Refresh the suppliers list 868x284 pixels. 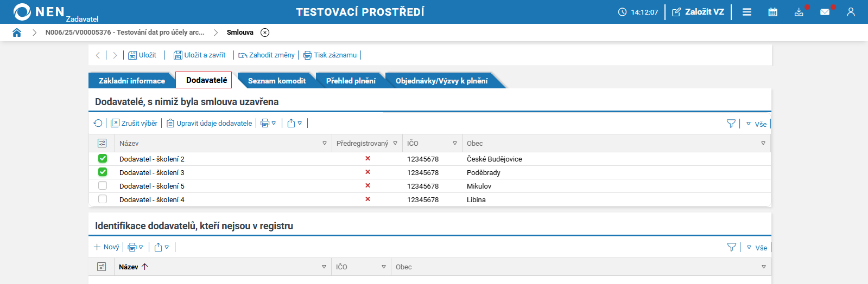98,124
